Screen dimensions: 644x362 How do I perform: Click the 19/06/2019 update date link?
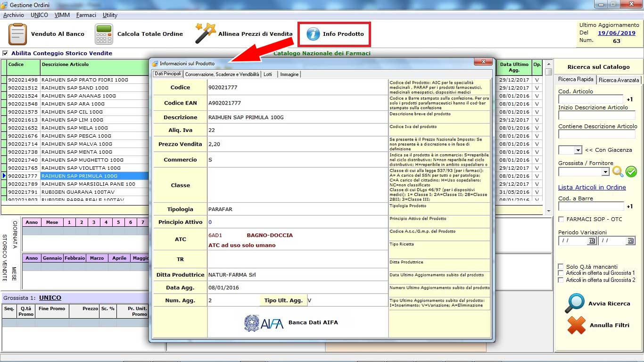617,33
